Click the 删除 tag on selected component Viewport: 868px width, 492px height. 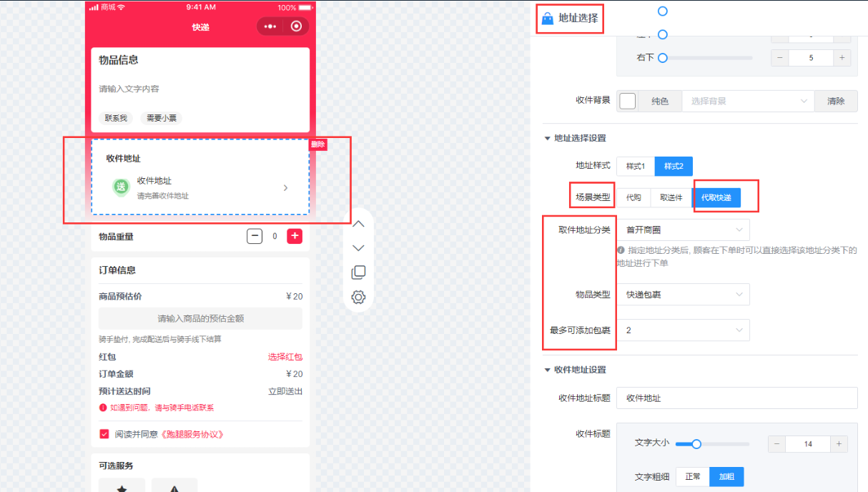(x=318, y=144)
